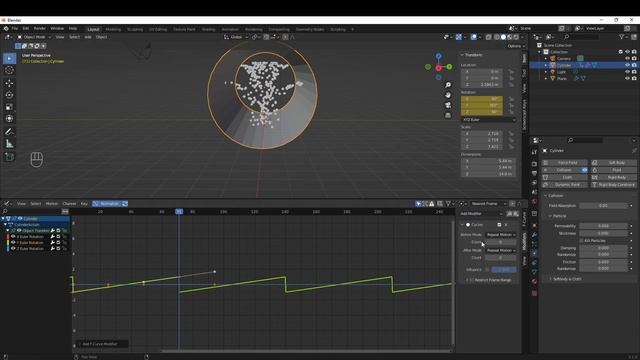Click the viewport pan hand icon
Screen dimensions: 640x360
tap(448, 95)
